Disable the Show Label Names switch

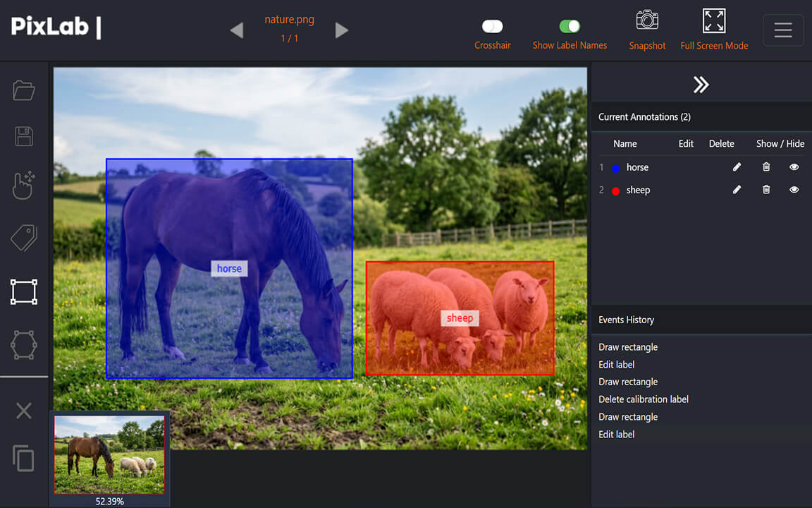pyautogui.click(x=570, y=26)
